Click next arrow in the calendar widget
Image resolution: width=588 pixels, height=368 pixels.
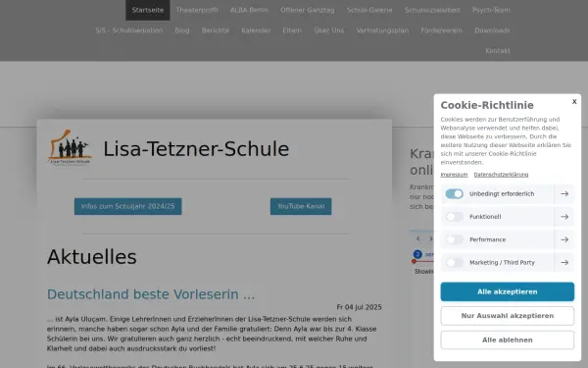tap(430, 238)
